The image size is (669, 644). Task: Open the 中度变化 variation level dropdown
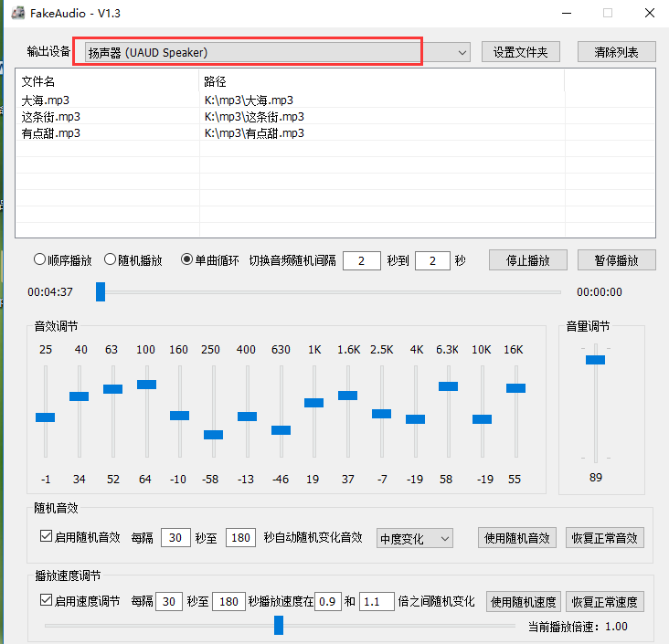pos(415,539)
